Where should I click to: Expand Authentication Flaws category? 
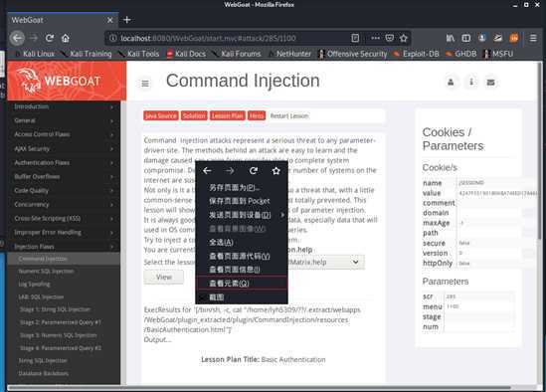tap(64, 163)
